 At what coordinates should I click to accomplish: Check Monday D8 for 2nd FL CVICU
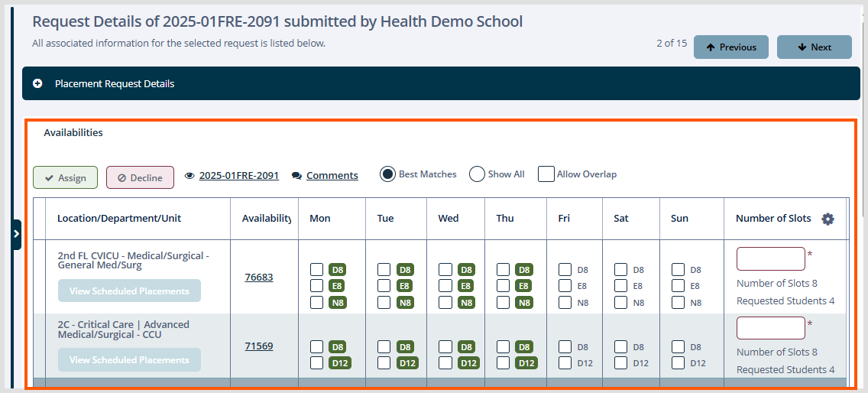[x=316, y=270]
